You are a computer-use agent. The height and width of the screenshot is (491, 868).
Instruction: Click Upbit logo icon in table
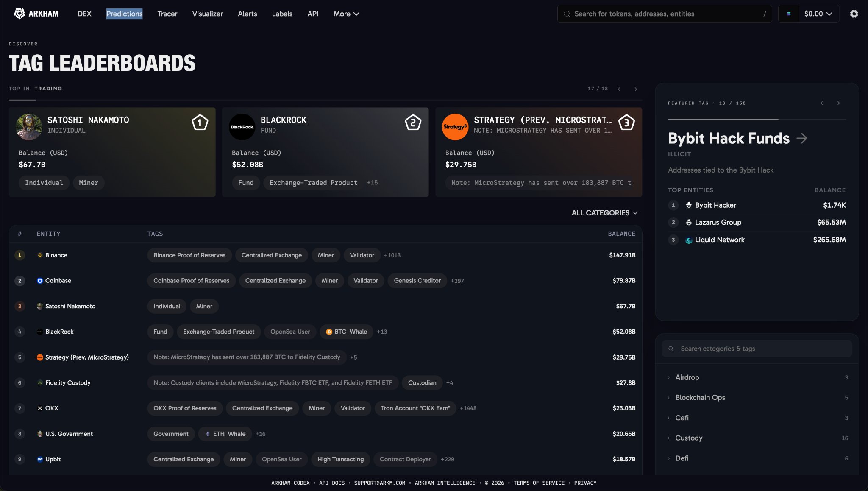point(40,459)
